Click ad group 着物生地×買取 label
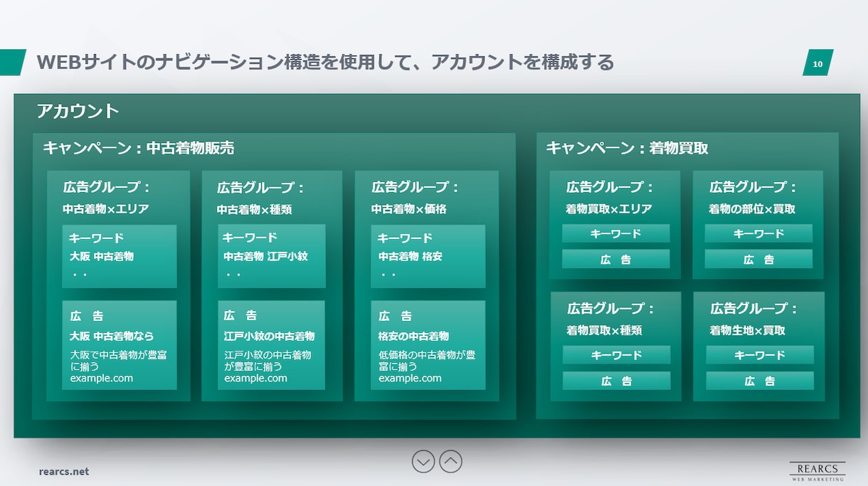Screen dimensions: 868x486 point(747,330)
